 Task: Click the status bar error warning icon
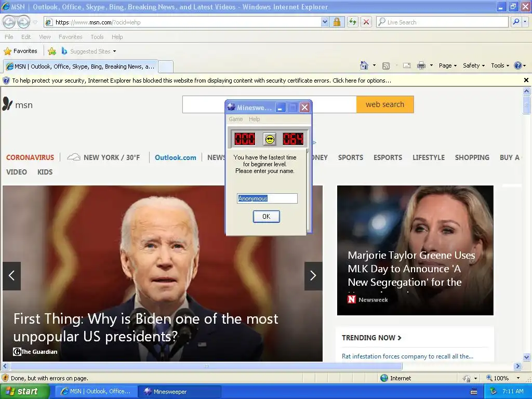[x=5, y=378]
